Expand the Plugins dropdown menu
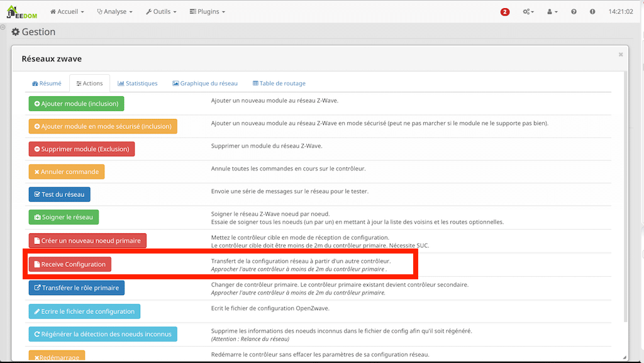 point(207,12)
